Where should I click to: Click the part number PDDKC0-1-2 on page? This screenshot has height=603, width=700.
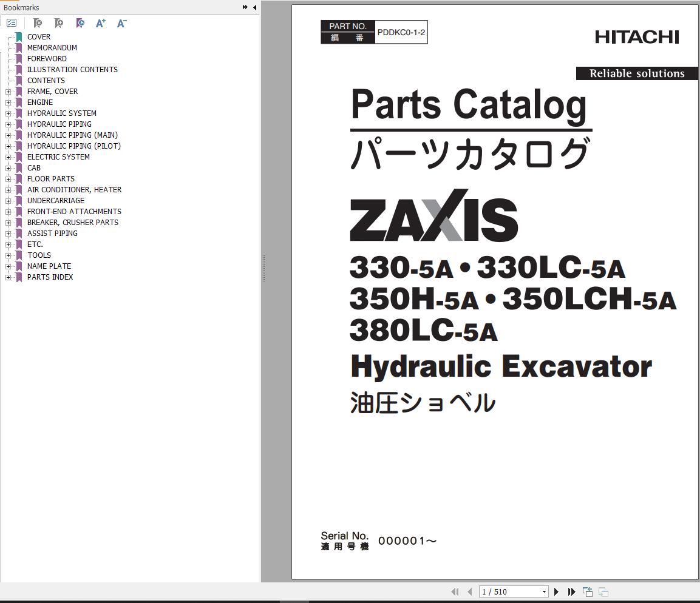tap(401, 32)
